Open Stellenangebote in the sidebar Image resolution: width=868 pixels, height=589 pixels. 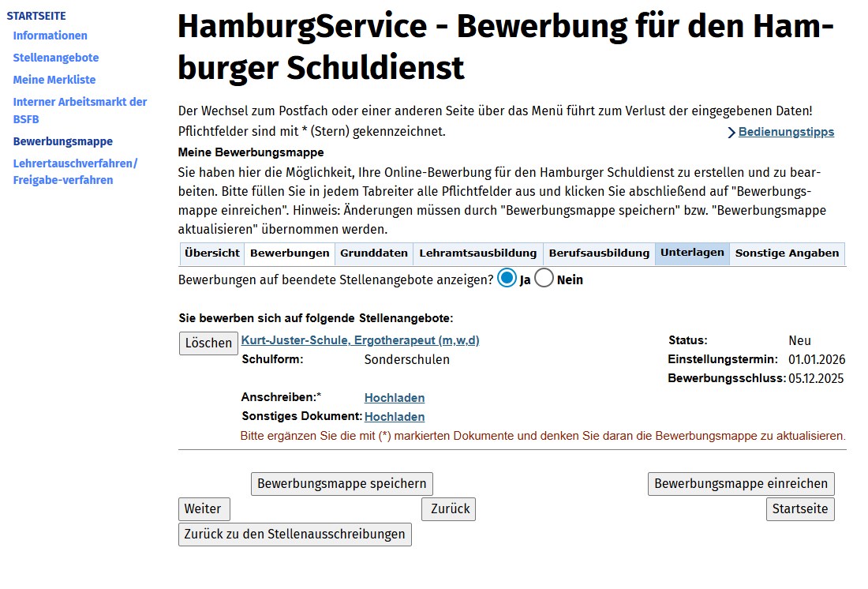[56, 58]
